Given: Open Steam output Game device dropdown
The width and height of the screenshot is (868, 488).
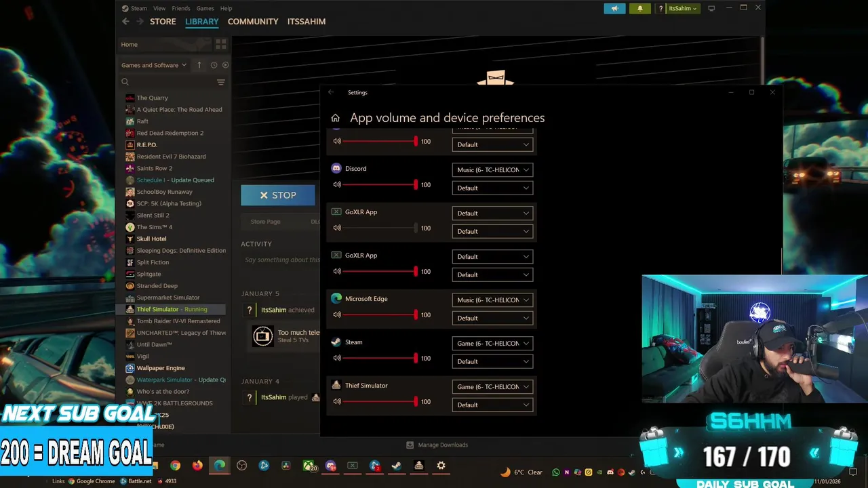Looking at the screenshot, I should click(492, 343).
